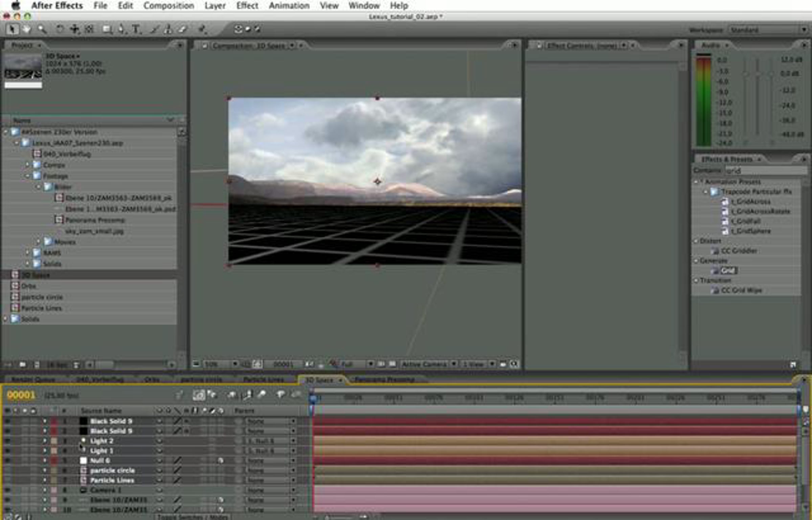Open the Layer menu

(215, 5)
